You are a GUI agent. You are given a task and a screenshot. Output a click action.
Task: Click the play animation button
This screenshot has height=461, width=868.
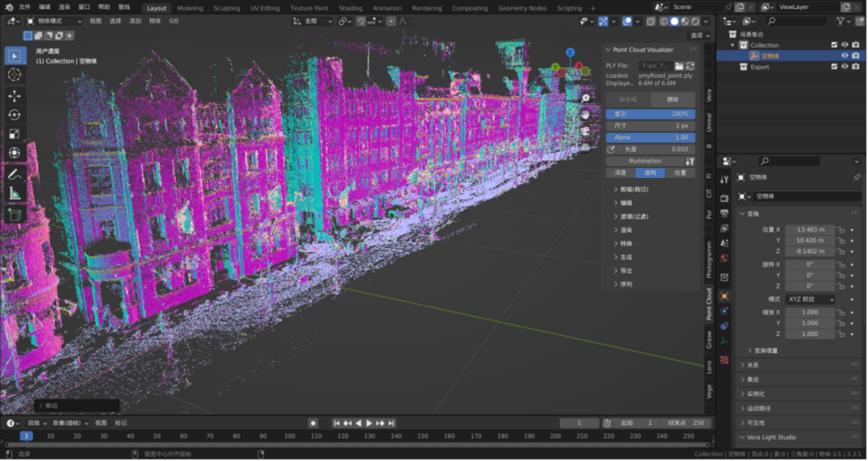[369, 423]
